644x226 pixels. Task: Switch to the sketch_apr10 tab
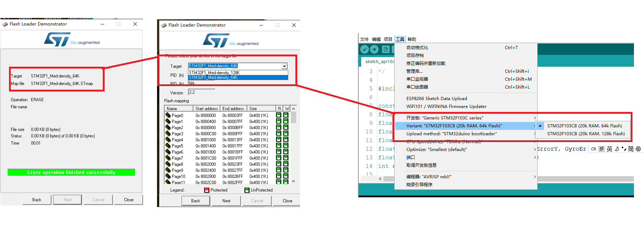378,62
